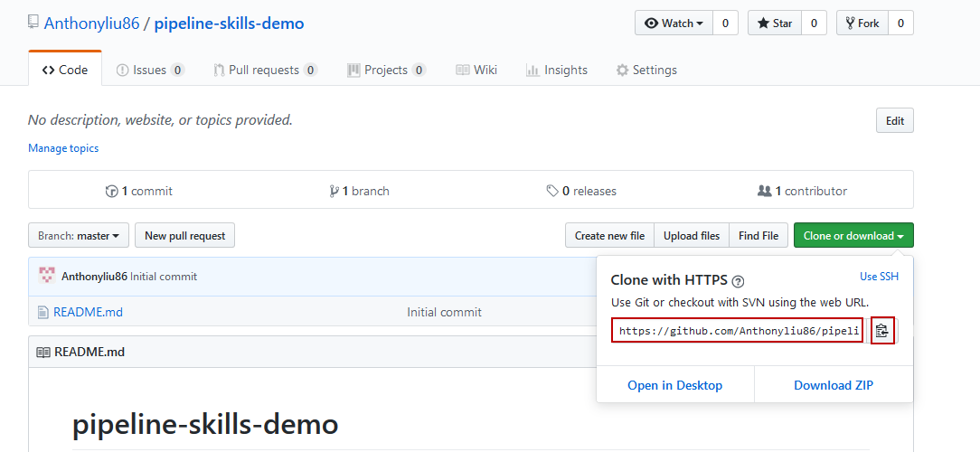Click the Find File button
This screenshot has width=980, height=452.
(759, 236)
